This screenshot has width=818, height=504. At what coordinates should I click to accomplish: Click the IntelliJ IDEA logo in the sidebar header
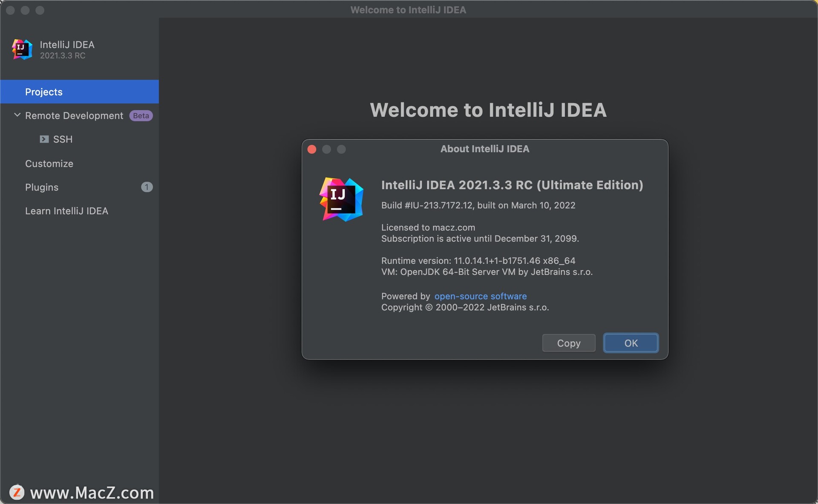22,49
